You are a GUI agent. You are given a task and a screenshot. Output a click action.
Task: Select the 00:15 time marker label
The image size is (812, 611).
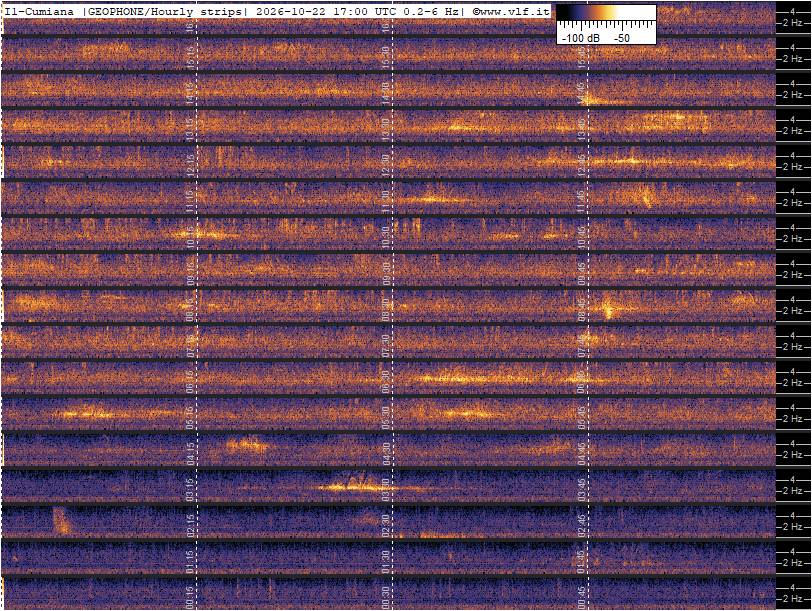click(190, 598)
